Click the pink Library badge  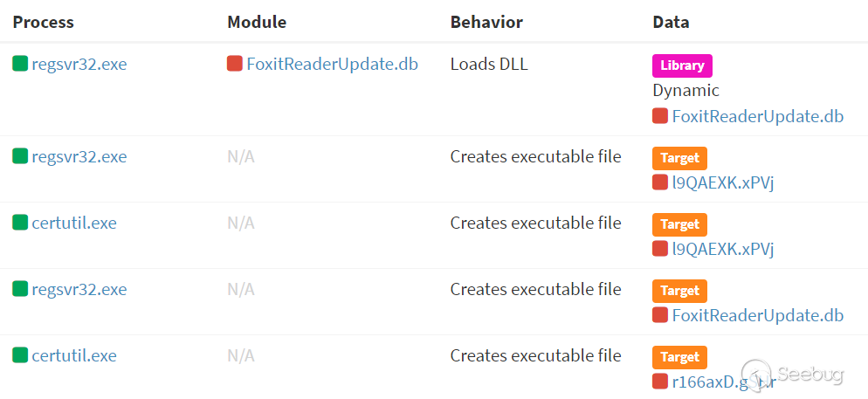pyautogui.click(x=682, y=65)
